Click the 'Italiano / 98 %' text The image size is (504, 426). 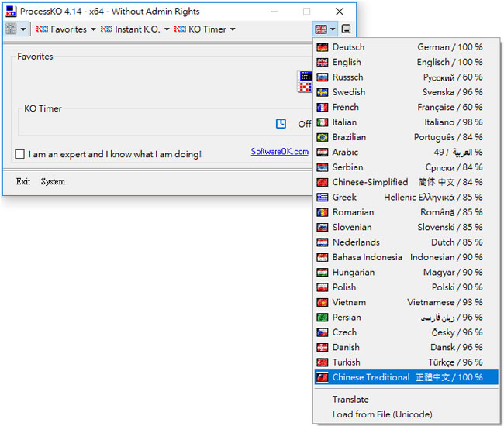point(454,122)
